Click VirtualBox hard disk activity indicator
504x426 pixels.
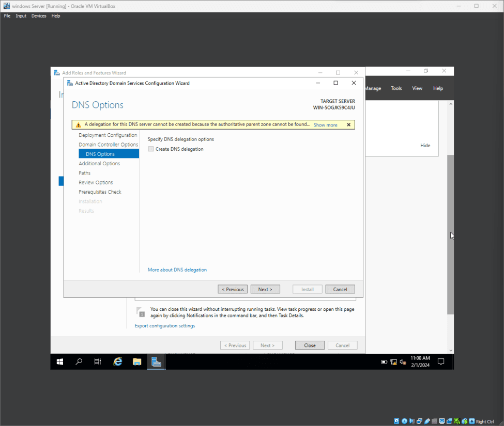pyautogui.click(x=396, y=421)
